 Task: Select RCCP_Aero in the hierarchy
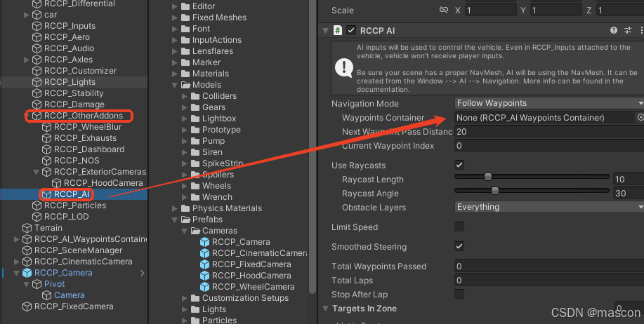click(61, 37)
